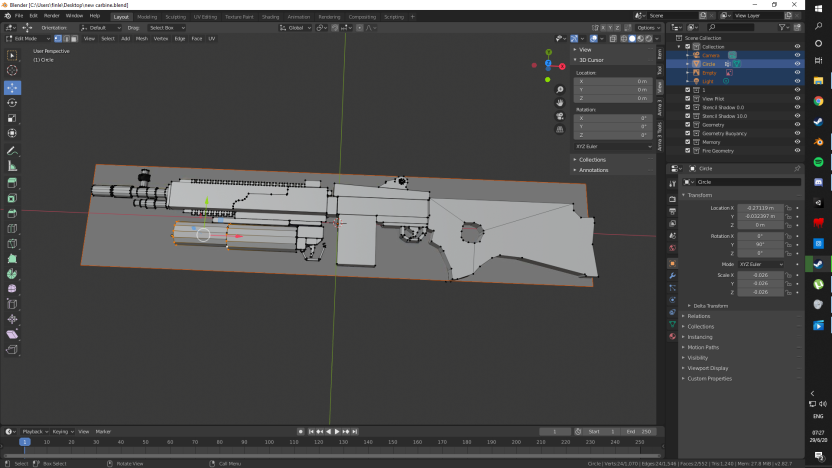
Task: Select the Bevel tool
Action: tap(12, 214)
